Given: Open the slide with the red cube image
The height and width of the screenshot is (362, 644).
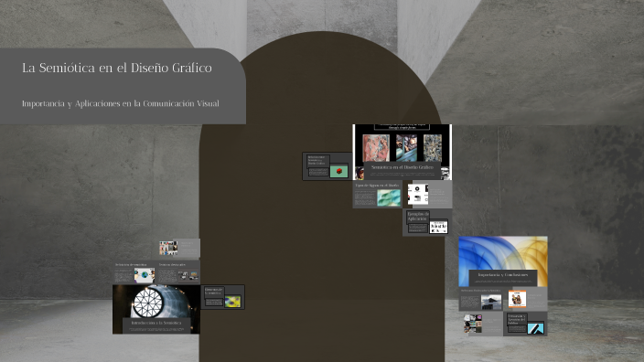Looking at the screenshot, I should (327, 166).
